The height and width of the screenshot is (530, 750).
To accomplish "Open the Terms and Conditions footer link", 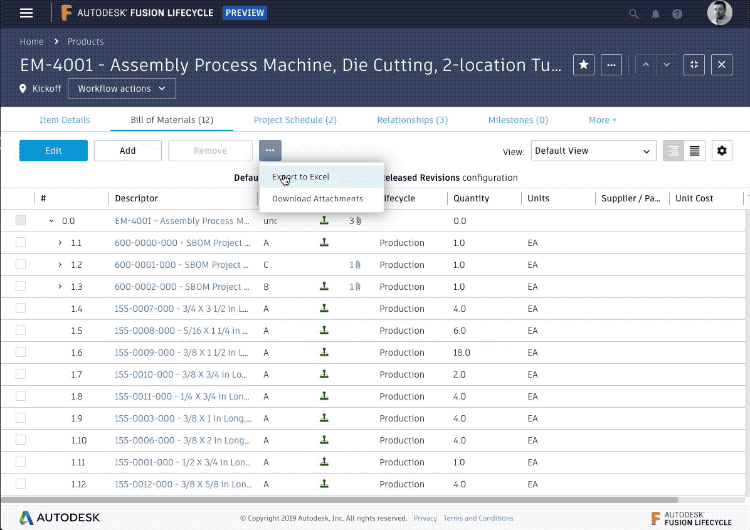I will 478,518.
